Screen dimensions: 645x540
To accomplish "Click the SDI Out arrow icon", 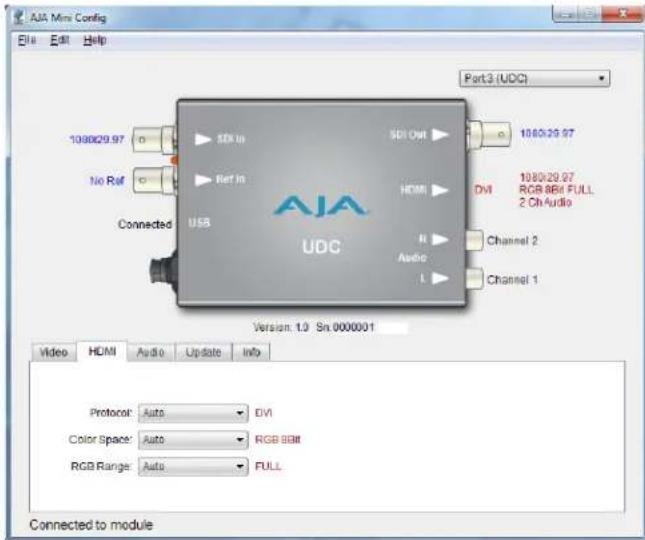I will pyautogui.click(x=441, y=134).
